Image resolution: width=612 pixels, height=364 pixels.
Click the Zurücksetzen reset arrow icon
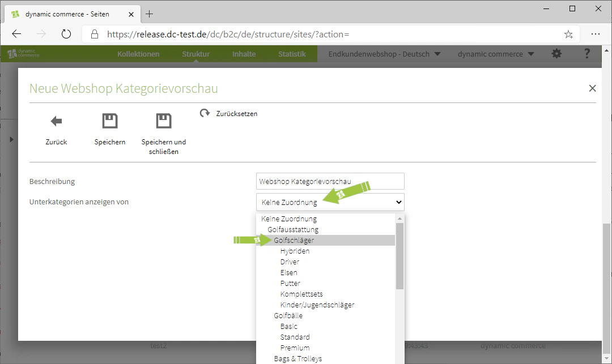(205, 113)
